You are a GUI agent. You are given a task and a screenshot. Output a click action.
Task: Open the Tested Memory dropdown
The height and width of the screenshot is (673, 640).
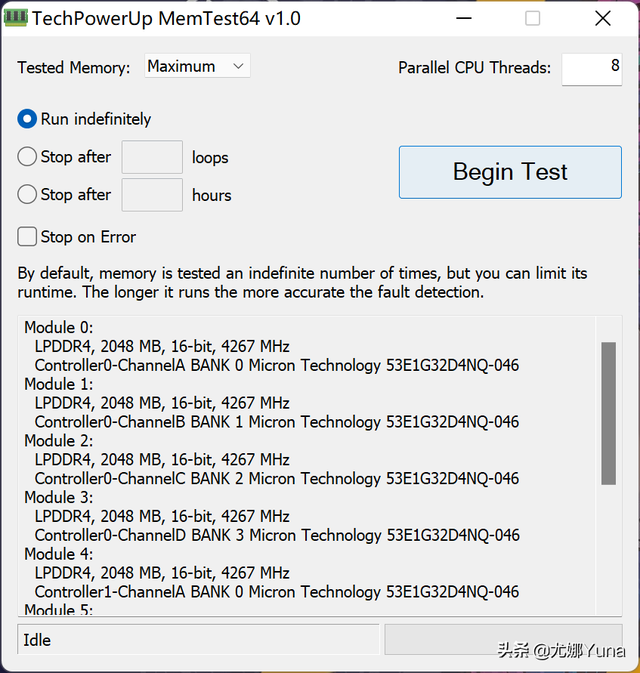pyautogui.click(x=197, y=67)
